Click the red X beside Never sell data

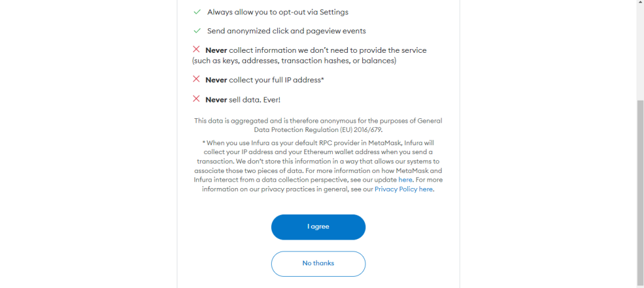[196, 99]
